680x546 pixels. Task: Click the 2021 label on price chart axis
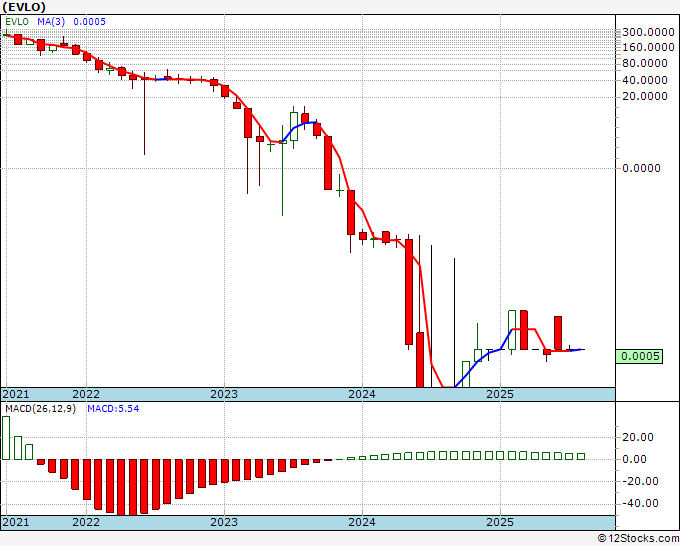16,394
